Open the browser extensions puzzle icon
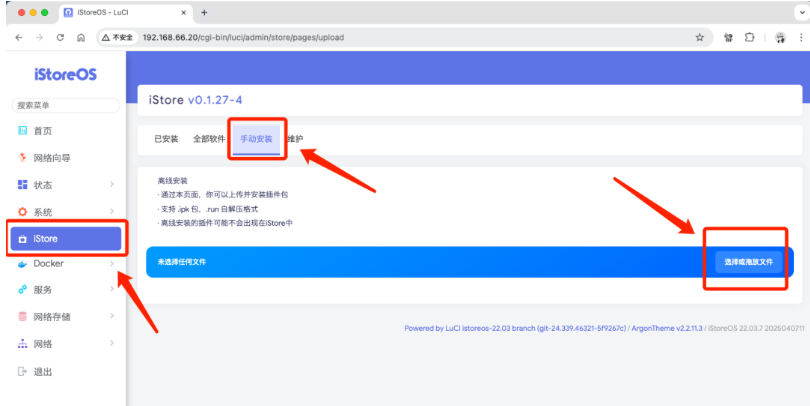Image resolution: width=810 pixels, height=406 pixels. click(748, 37)
